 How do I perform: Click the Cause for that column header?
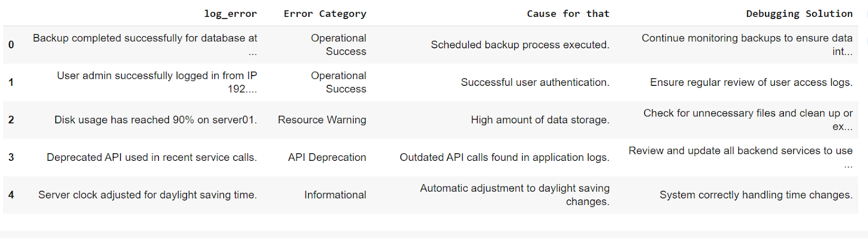(568, 14)
